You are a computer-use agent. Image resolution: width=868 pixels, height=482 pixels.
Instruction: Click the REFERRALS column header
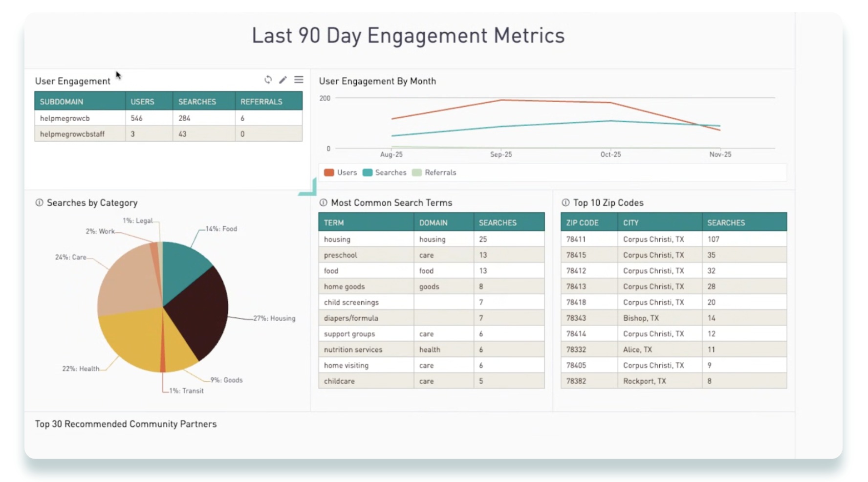point(261,102)
